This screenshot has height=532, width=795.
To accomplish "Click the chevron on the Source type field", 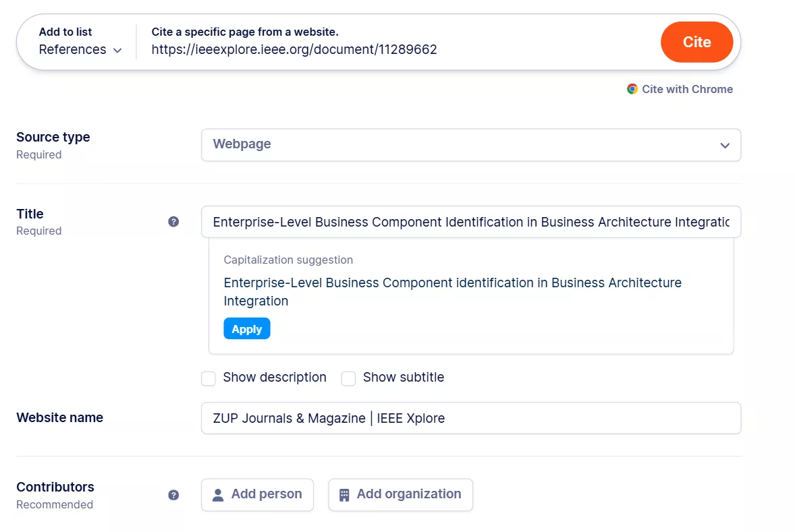I will click(725, 145).
